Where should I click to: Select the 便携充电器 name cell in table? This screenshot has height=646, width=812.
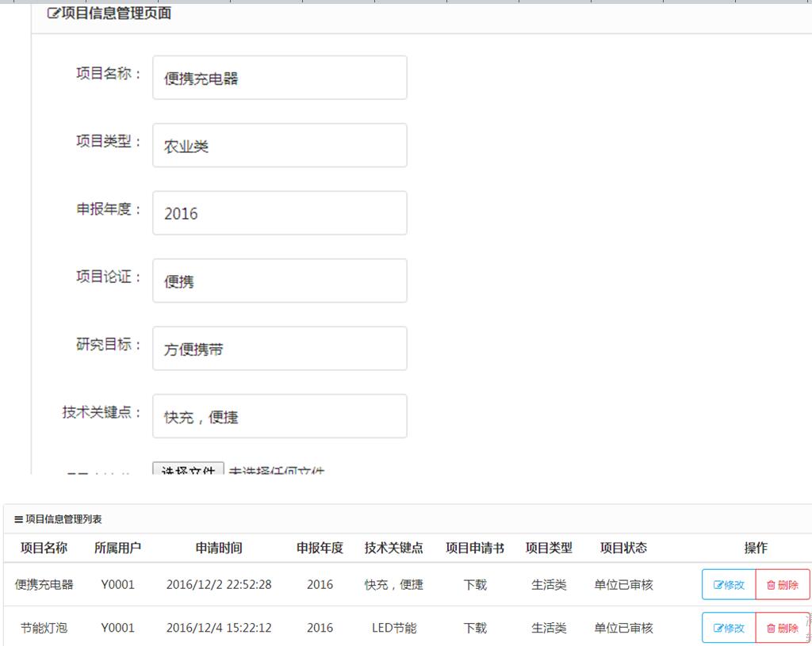tap(44, 585)
